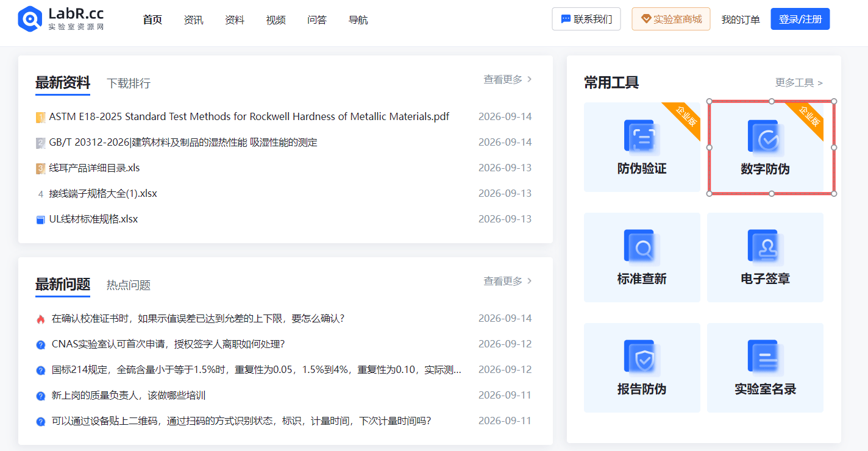Switch to the 下载排行 tab

click(129, 83)
